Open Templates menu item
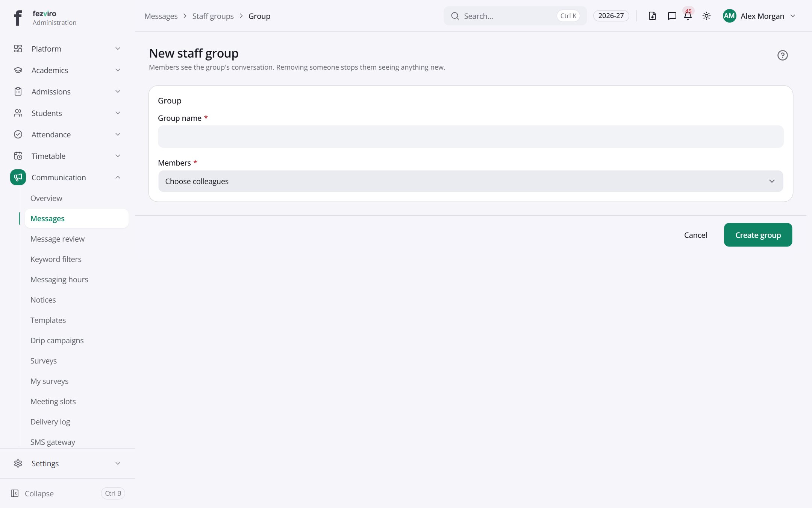 48,320
